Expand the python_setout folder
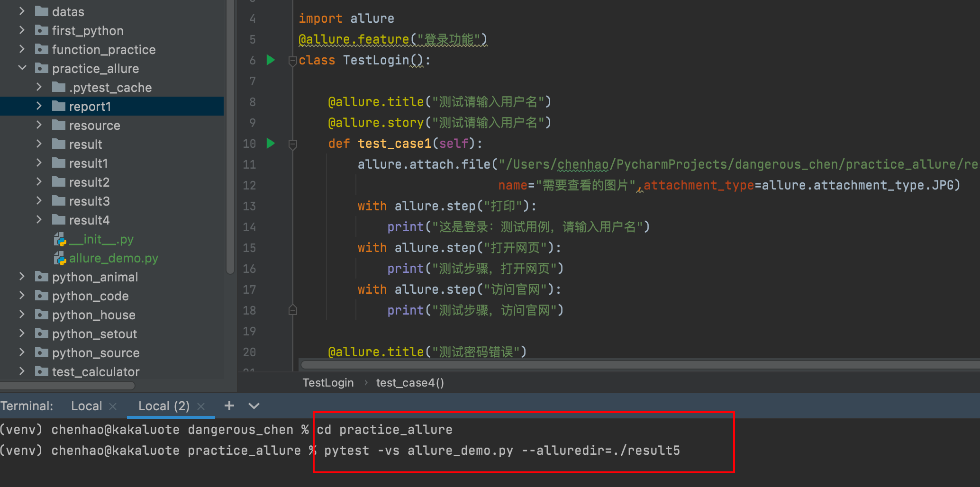The width and height of the screenshot is (980, 487). tap(22, 334)
